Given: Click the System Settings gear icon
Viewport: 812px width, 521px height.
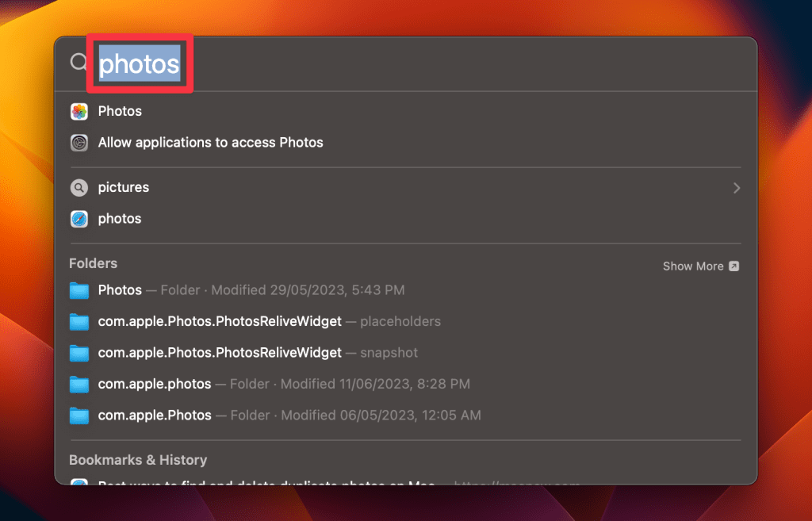Looking at the screenshot, I should tap(79, 143).
